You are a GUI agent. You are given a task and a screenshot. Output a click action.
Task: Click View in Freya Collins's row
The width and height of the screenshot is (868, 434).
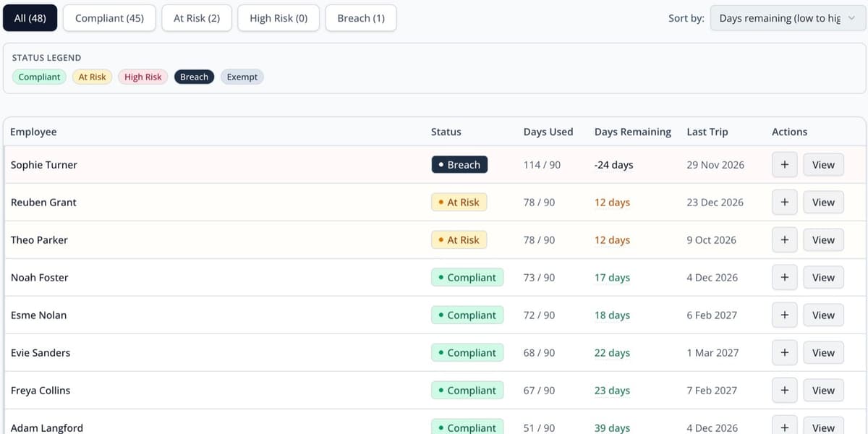coord(823,391)
